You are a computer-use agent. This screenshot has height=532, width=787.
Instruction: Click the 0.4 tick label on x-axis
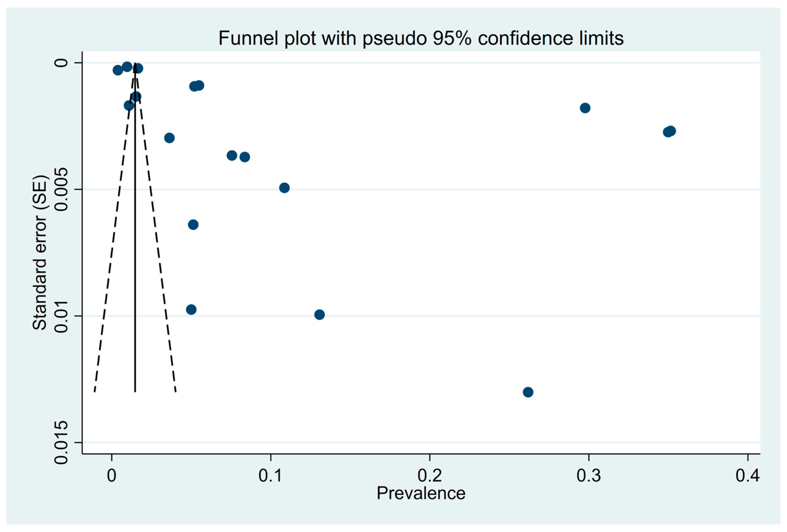(747, 475)
